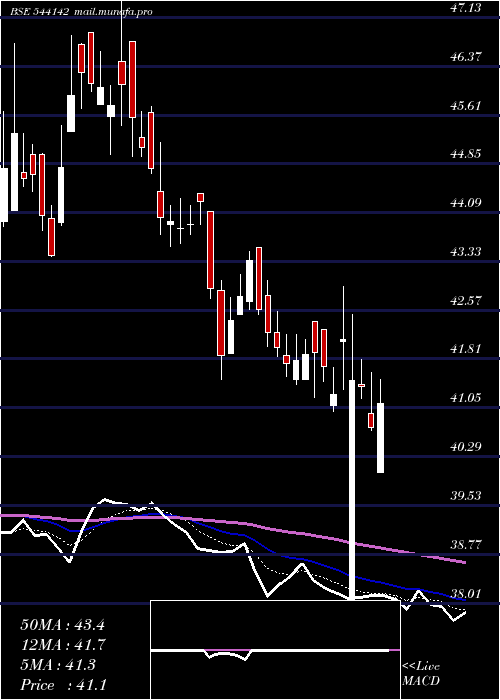
Task: Click the mail.munafa.pro text
Action: 112,12
